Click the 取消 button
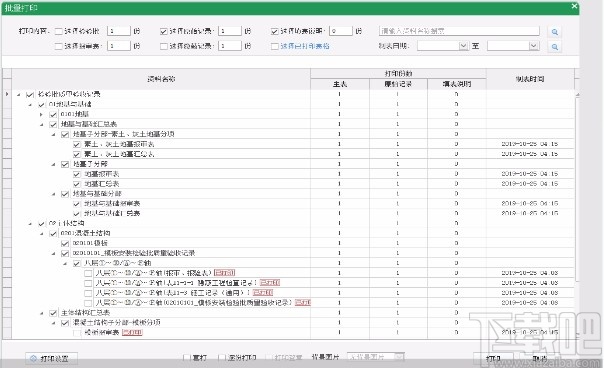The image size is (604, 368). [539, 358]
